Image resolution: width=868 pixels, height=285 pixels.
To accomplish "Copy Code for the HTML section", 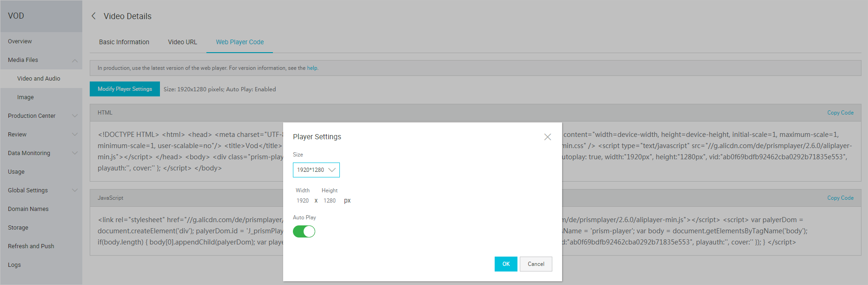I will click(840, 113).
